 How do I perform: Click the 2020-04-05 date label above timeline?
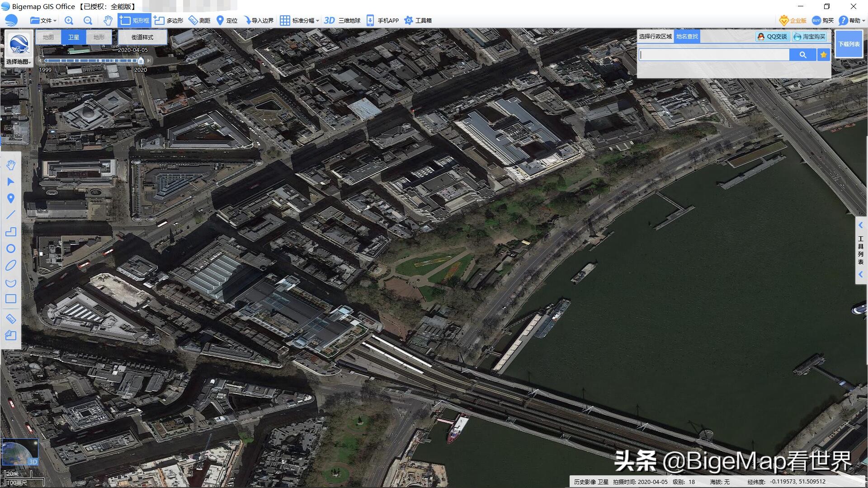point(132,50)
